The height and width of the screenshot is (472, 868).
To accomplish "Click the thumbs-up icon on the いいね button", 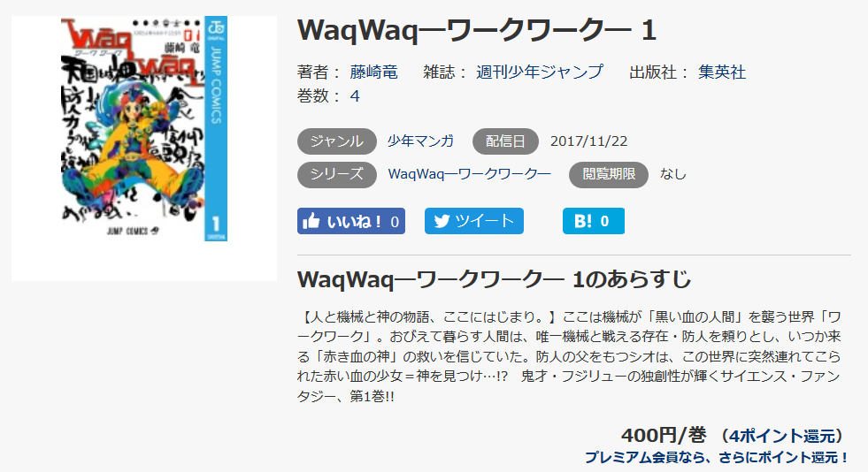I will tap(311, 221).
